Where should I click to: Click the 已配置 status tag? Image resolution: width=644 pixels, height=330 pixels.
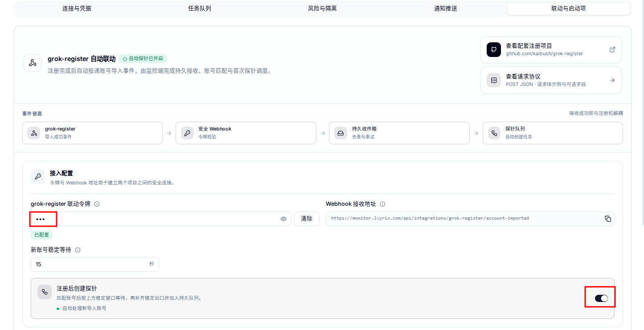click(x=42, y=235)
